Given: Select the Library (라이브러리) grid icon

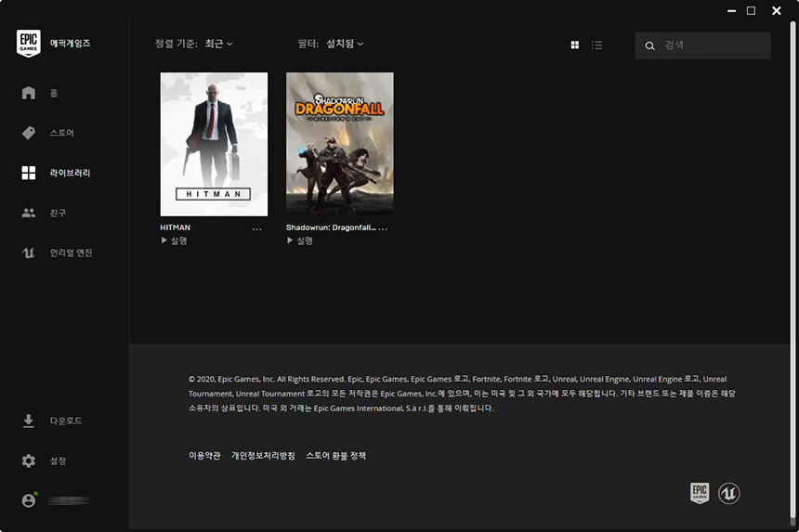Looking at the screenshot, I should [x=29, y=173].
